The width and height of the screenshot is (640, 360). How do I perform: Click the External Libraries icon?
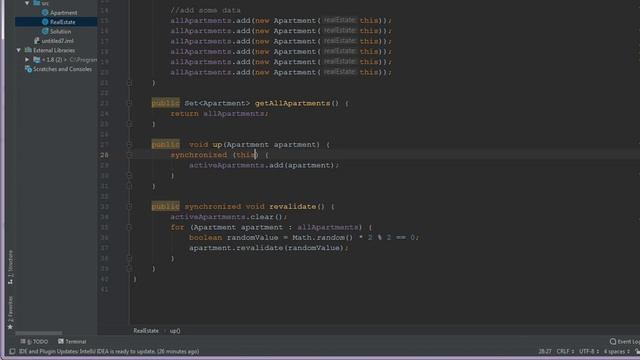28,50
